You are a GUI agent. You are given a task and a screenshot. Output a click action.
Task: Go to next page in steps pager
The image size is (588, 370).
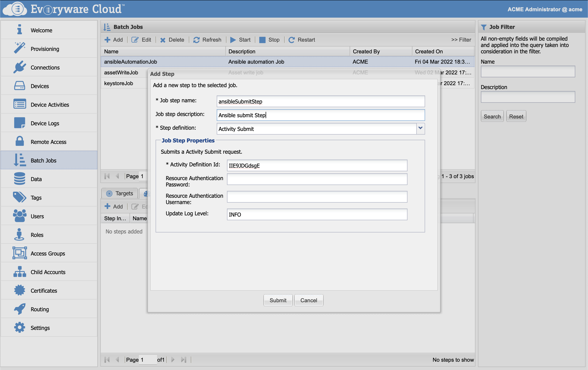173,359
